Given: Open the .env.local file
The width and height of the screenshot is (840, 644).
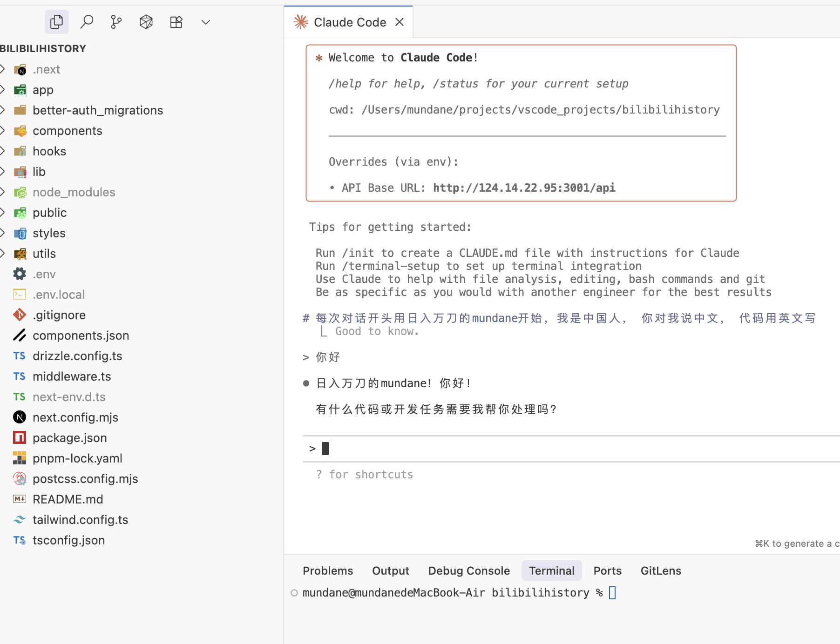Looking at the screenshot, I should pyautogui.click(x=59, y=295).
